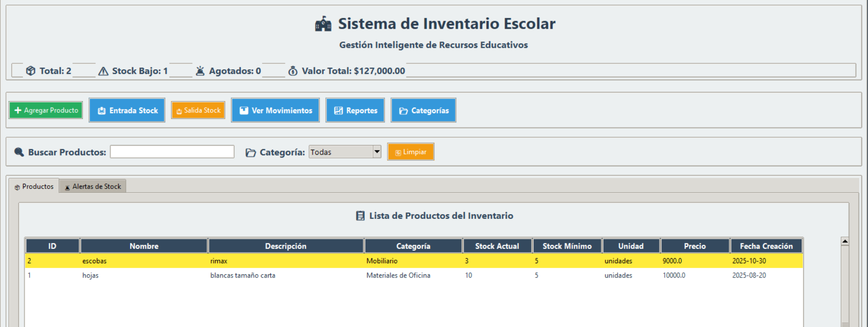This screenshot has height=327, width=868.
Task: Click the price value 10000.0
Action: coord(674,275)
